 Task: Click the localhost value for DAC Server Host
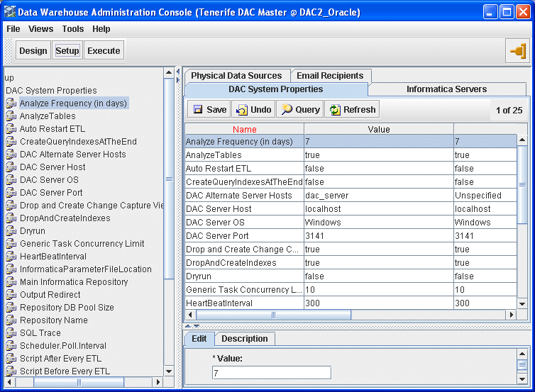(379, 209)
